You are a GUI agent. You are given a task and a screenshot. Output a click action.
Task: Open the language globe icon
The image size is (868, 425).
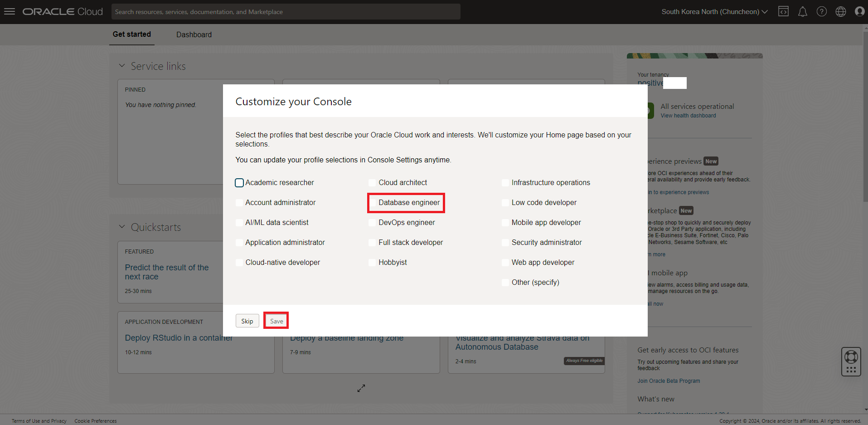tap(840, 12)
